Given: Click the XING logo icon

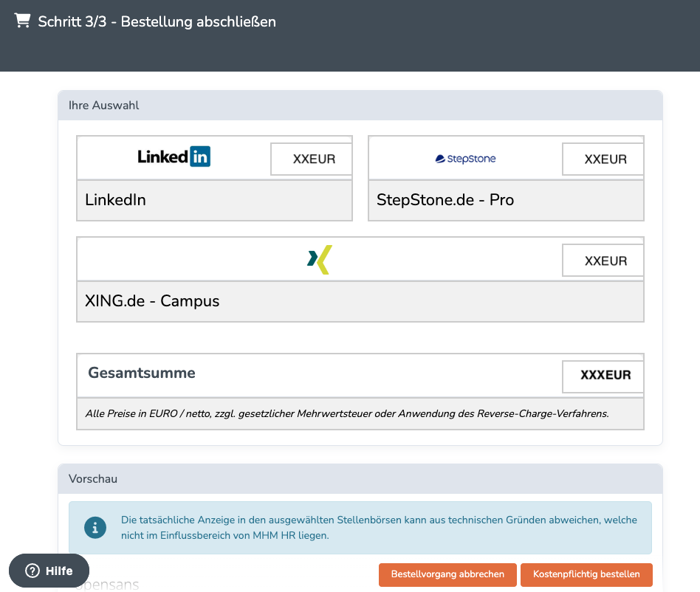Looking at the screenshot, I should 320,260.
